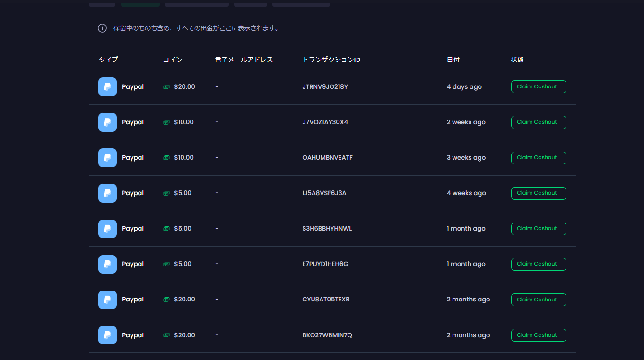Image resolution: width=644 pixels, height=360 pixels.
Task: Click the PayPal icon in row BKO27W6MIN7Q
Action: 107,335
